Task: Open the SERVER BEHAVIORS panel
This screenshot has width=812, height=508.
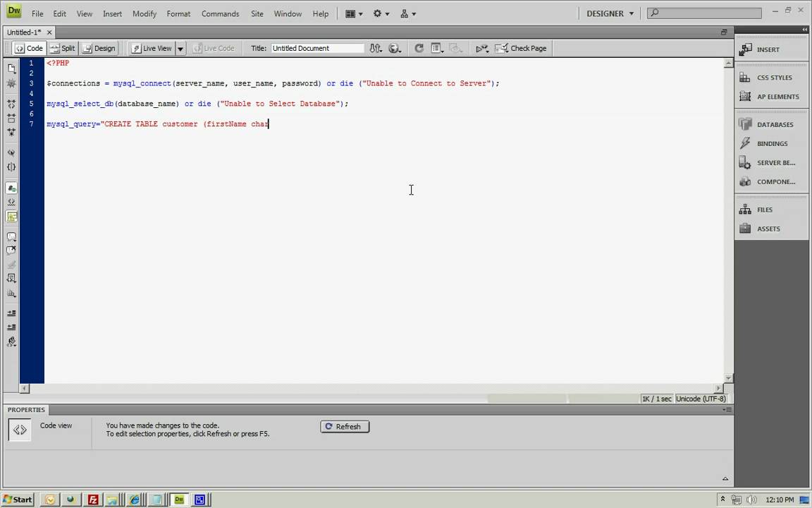Action: (x=771, y=163)
